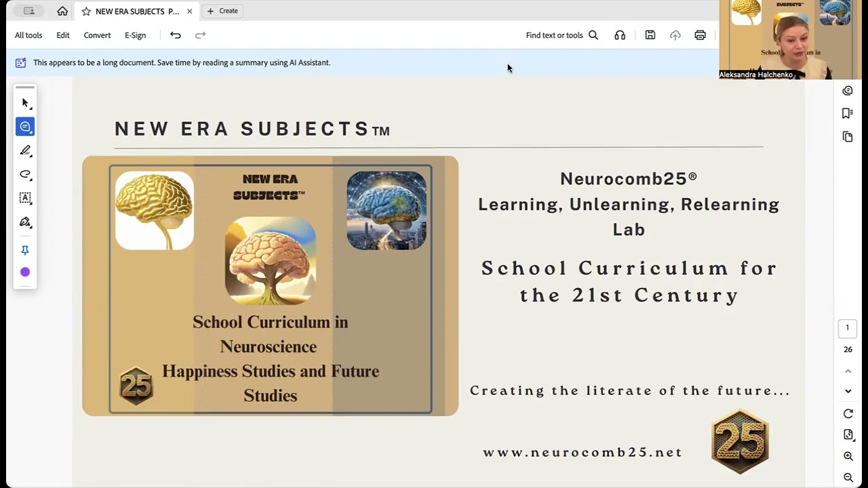This screenshot has width=868, height=488.
Task: Click the current page number box
Action: (848, 328)
